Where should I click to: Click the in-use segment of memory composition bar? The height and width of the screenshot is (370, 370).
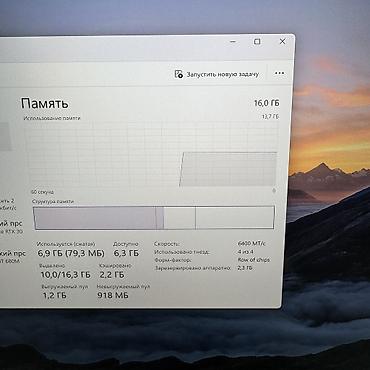coord(94,218)
